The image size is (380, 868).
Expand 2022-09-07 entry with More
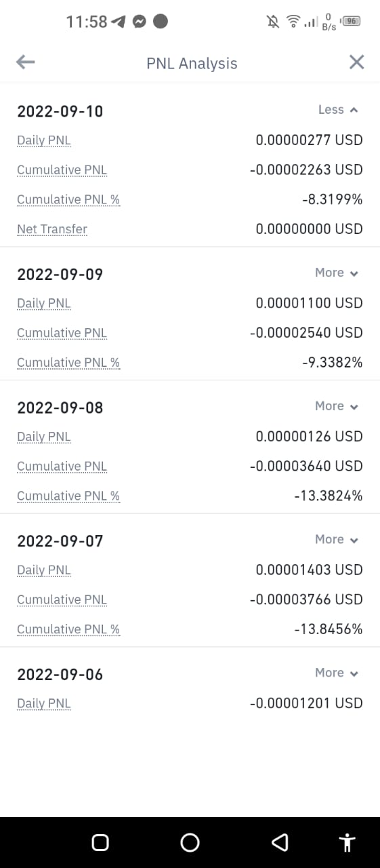[337, 540]
